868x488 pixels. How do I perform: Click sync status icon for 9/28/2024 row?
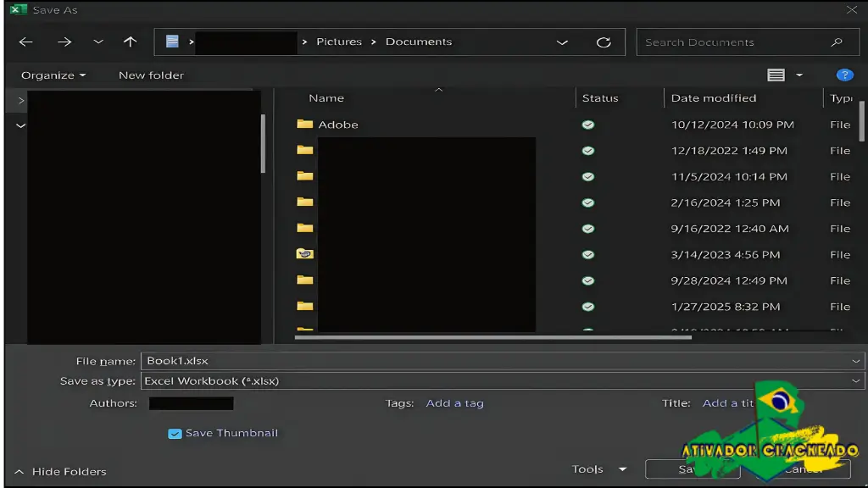coord(588,280)
